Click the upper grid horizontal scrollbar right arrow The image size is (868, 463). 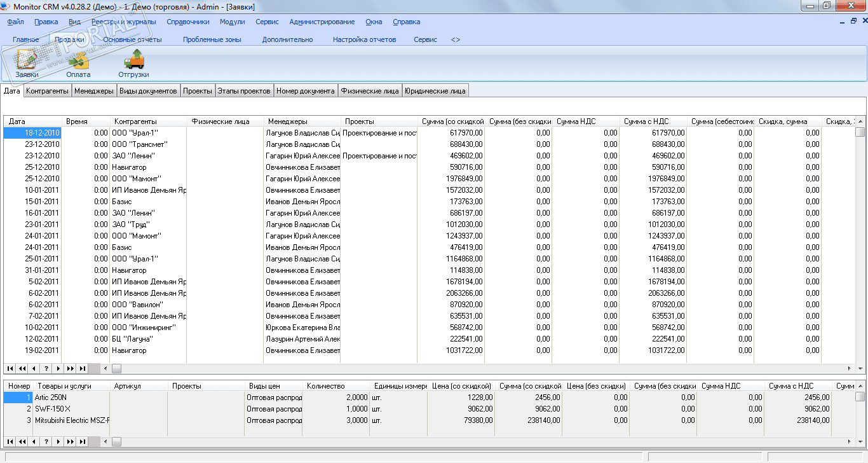coord(850,368)
